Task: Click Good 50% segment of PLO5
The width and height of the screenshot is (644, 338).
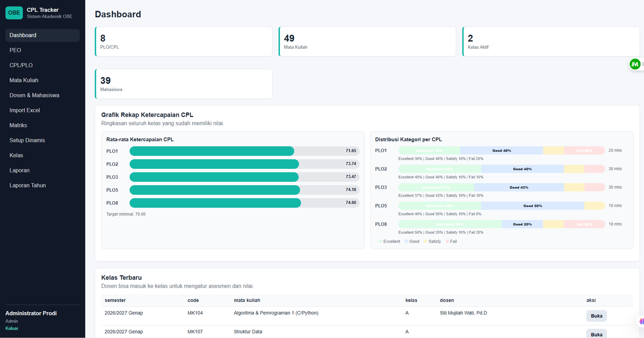Action: tap(533, 206)
